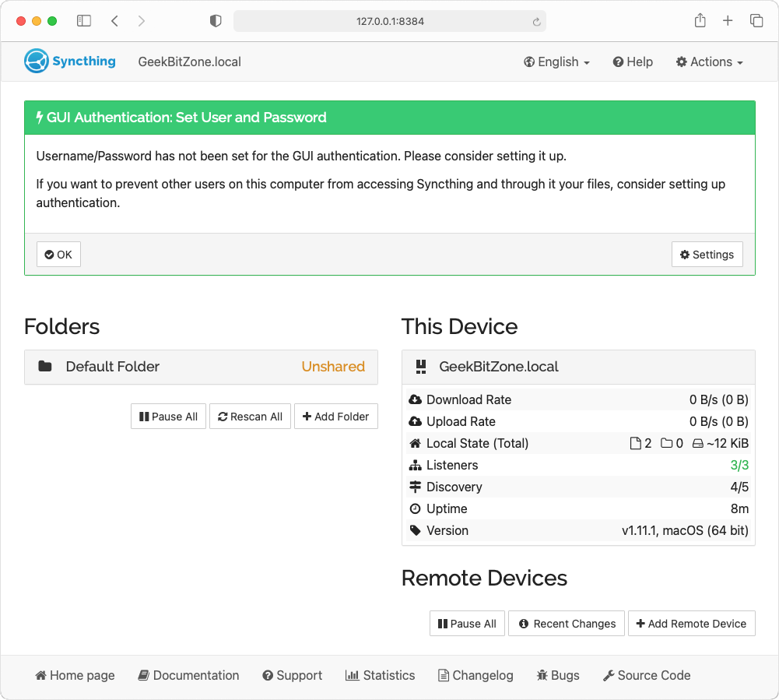Pause all folders
Viewport: 779px width, 700px height.
click(x=168, y=416)
